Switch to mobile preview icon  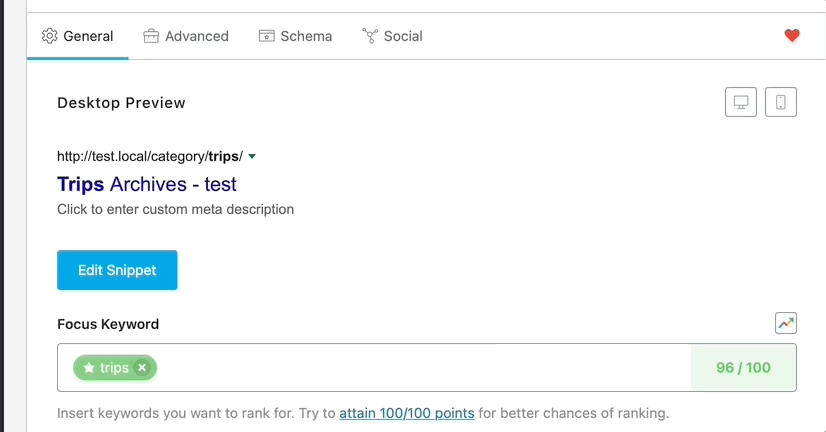coord(781,102)
